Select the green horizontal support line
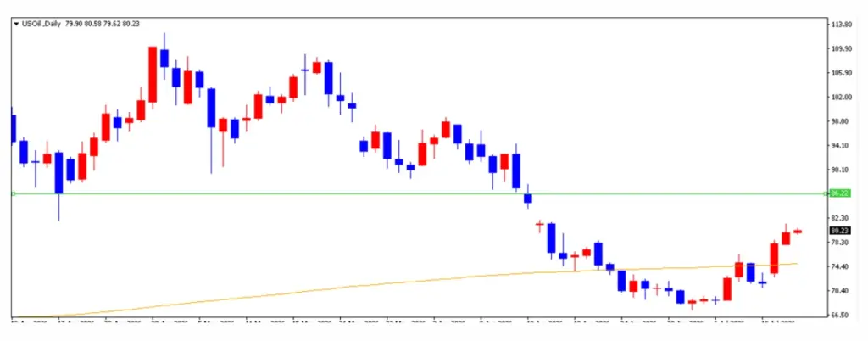The width and height of the screenshot is (868, 341). (x=420, y=193)
